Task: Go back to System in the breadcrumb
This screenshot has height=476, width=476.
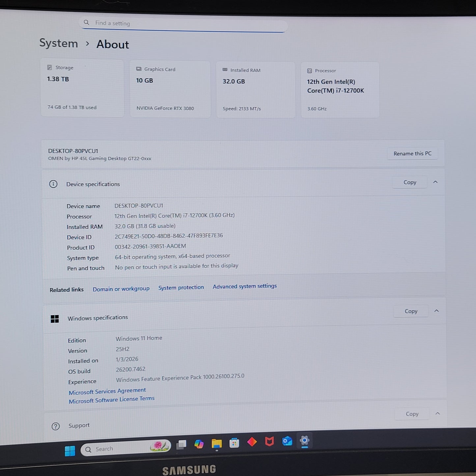Action: tap(59, 43)
